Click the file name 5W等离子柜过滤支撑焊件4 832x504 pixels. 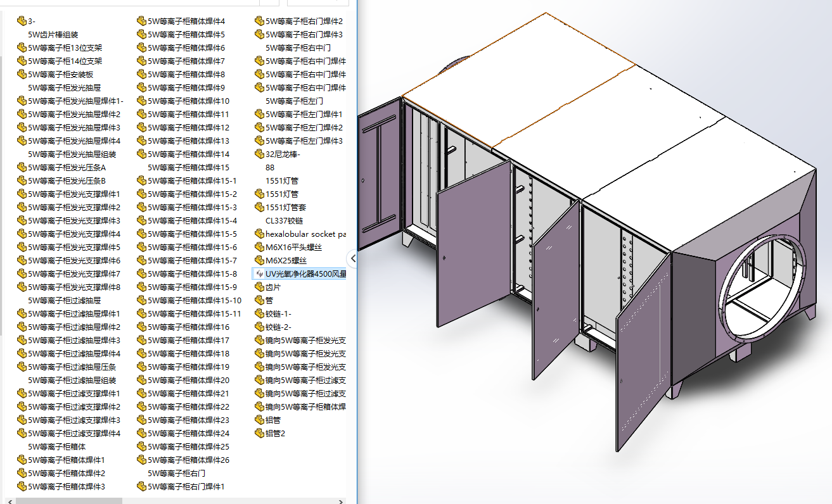74,433
